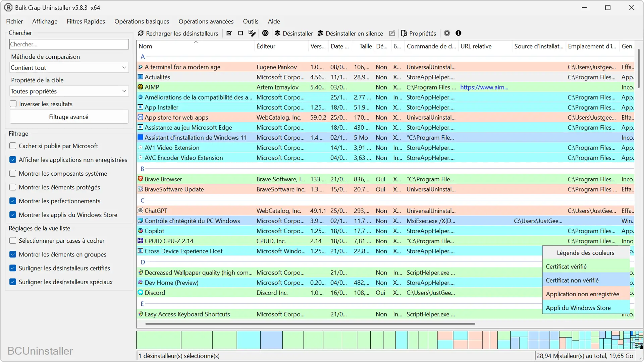Enable Cacher si publié par Microsoft

tap(13, 146)
